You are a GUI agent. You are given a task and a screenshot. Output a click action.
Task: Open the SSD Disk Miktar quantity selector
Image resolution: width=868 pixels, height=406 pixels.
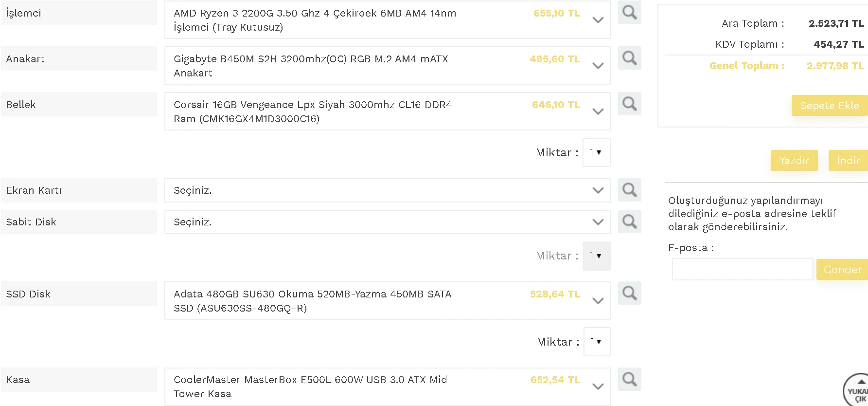click(x=596, y=342)
